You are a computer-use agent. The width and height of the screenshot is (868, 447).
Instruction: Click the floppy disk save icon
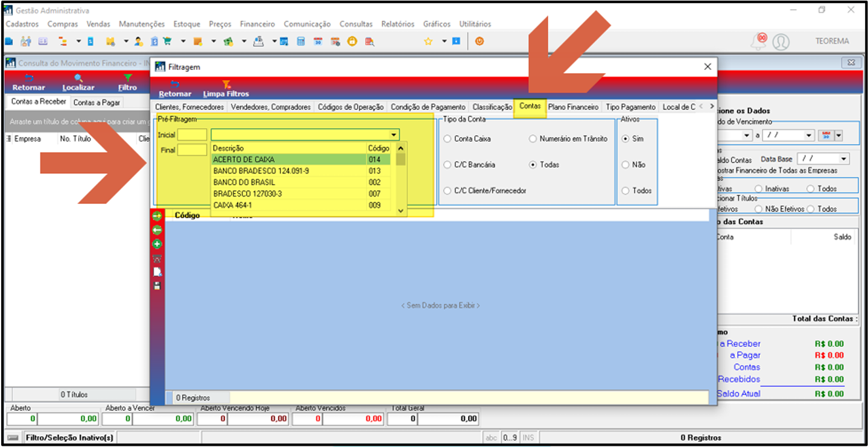[x=157, y=285]
